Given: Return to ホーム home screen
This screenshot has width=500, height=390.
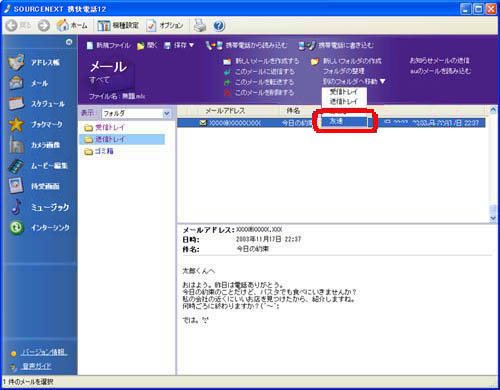Looking at the screenshot, I should click(x=72, y=25).
